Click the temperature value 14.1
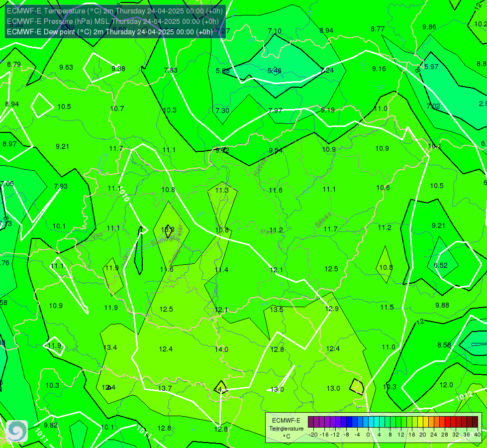The image size is (487, 448). 221,389
